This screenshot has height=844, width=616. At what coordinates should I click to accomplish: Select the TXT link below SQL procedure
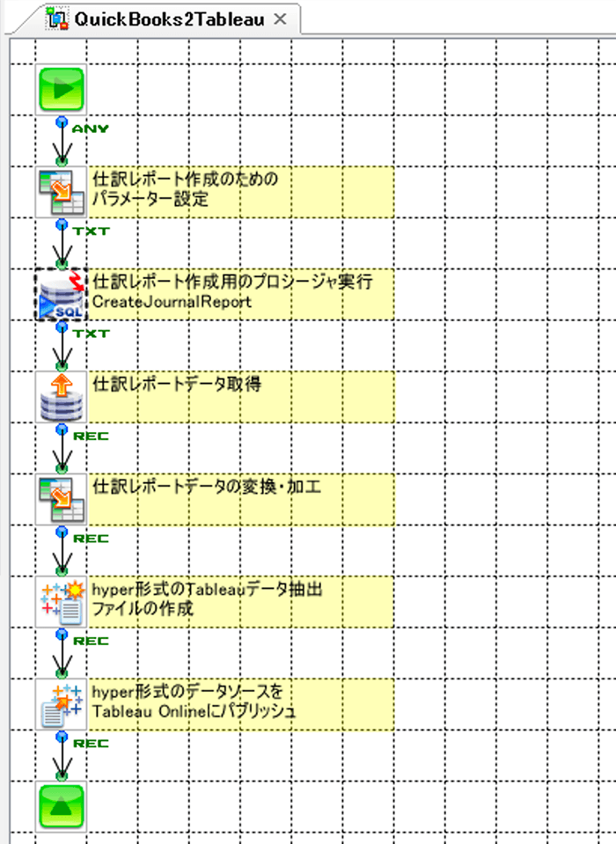tap(91, 334)
